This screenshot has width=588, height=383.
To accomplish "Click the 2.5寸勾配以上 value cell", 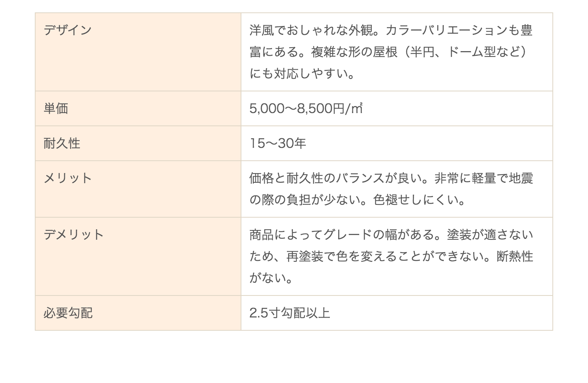I will [397, 313].
